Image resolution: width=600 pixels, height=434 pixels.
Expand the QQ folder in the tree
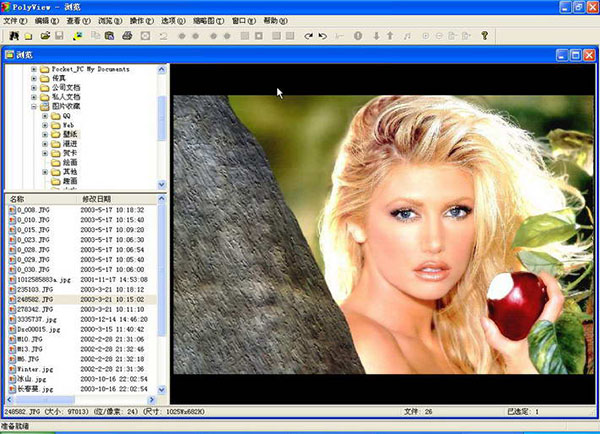pos(46,116)
